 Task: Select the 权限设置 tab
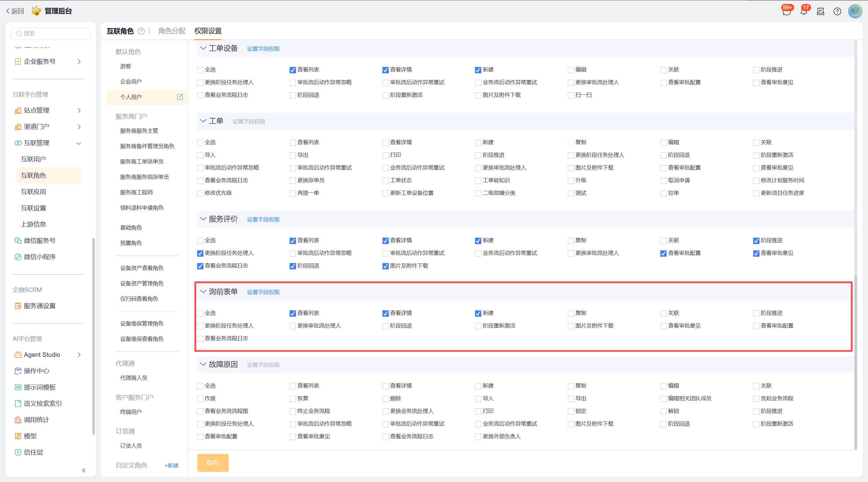208,31
